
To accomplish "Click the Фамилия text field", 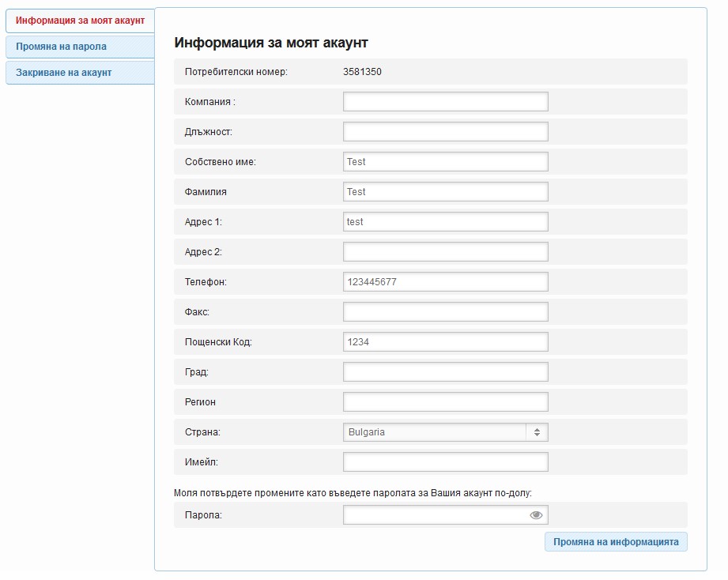I will (x=445, y=192).
